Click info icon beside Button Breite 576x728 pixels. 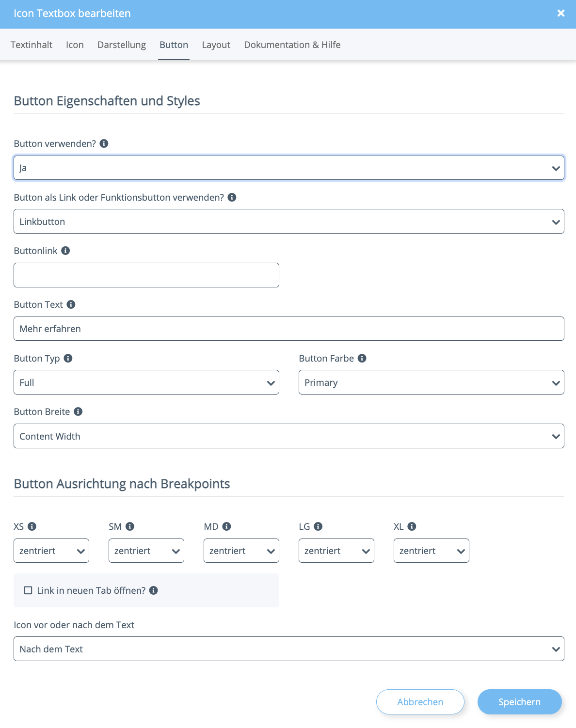78,411
